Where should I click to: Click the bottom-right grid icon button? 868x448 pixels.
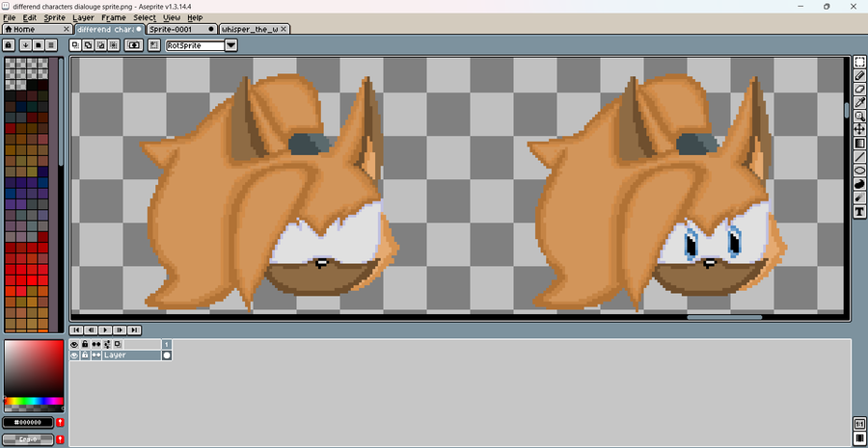pos(859,438)
